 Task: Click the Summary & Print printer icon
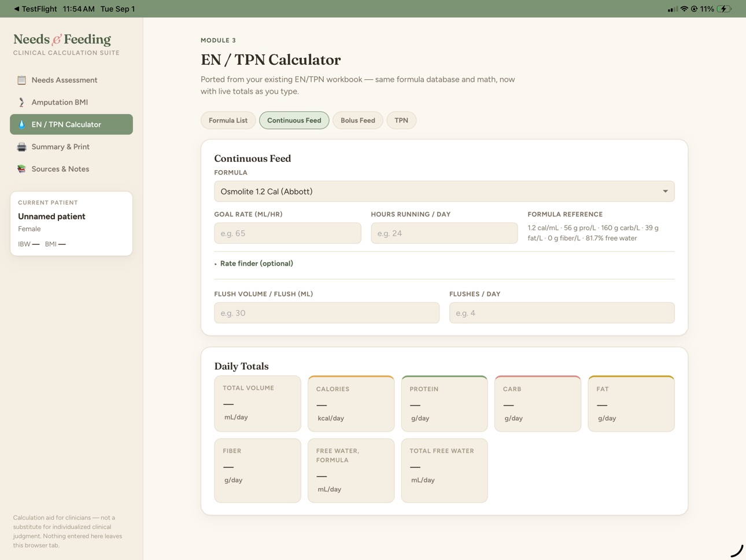point(21,147)
